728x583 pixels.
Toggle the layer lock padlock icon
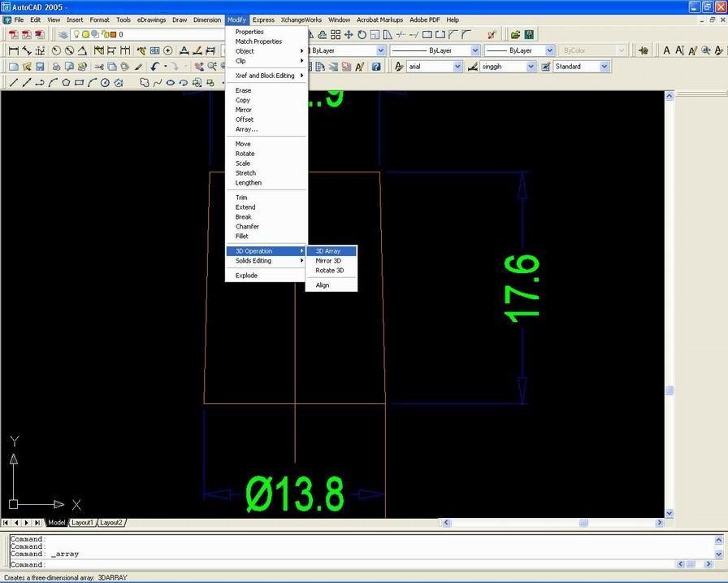[x=106, y=34]
